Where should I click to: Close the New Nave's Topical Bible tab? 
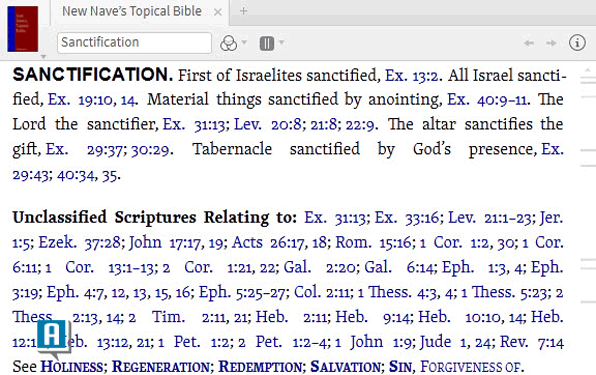coord(218,12)
